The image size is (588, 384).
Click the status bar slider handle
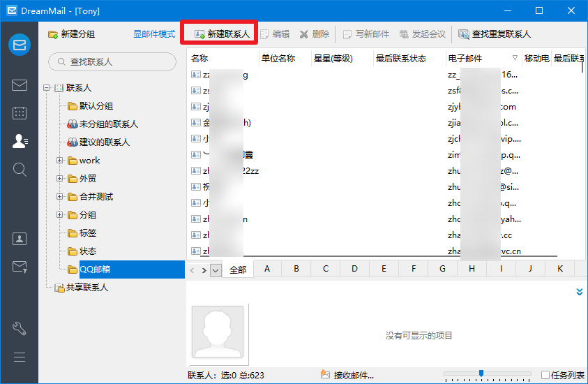click(481, 373)
